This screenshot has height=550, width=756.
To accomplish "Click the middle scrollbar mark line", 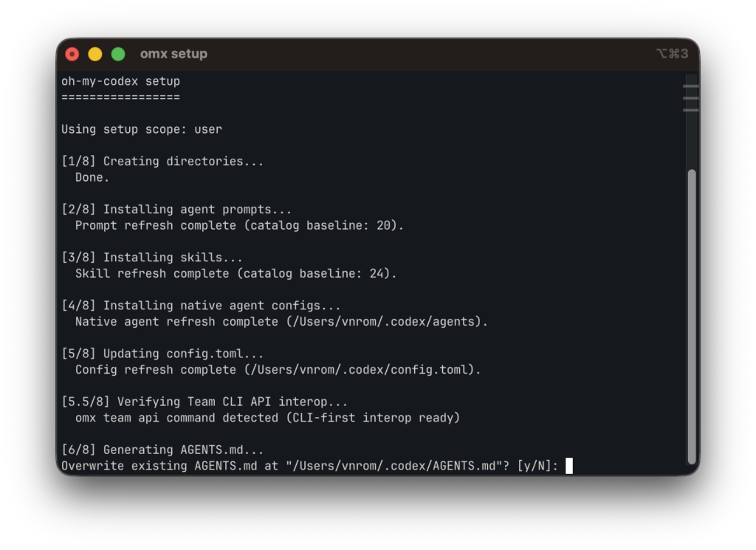I will pyautogui.click(x=691, y=97).
